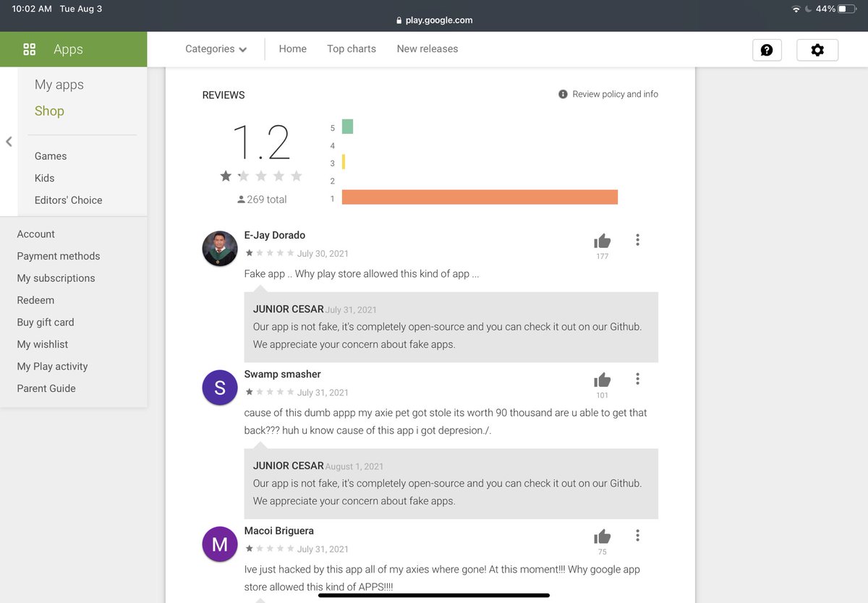Open the Top charts tab
Screen dimensions: 868x603
352,49
